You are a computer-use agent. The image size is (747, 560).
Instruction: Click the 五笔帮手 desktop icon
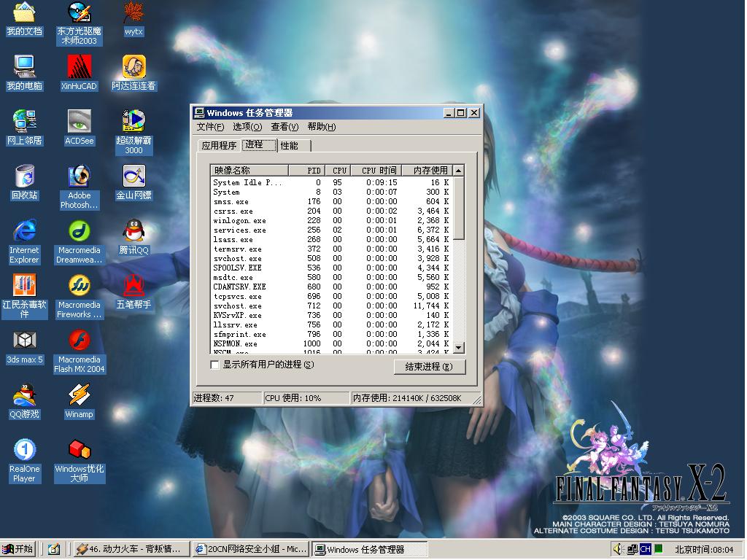pyautogui.click(x=133, y=292)
